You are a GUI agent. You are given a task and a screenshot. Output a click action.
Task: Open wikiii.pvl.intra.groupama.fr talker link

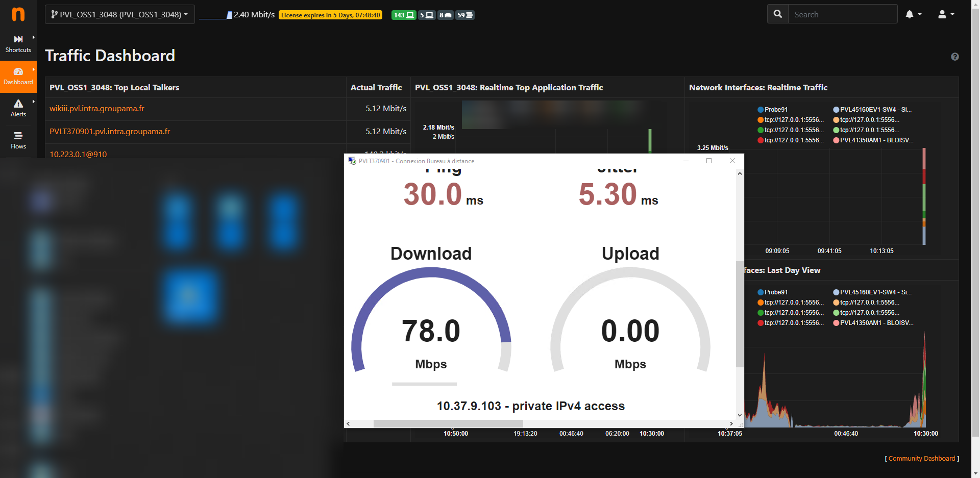tap(96, 108)
